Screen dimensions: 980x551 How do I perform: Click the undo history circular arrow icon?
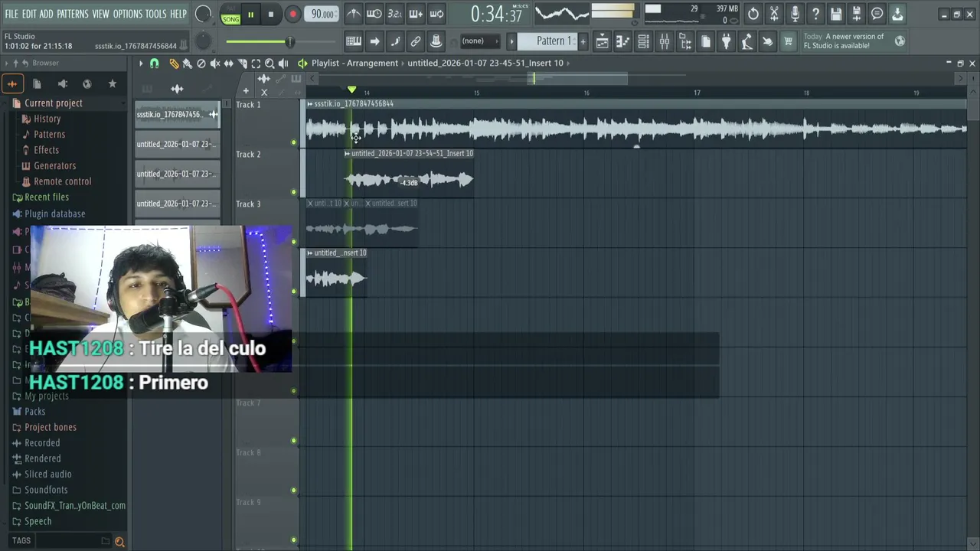pyautogui.click(x=753, y=14)
